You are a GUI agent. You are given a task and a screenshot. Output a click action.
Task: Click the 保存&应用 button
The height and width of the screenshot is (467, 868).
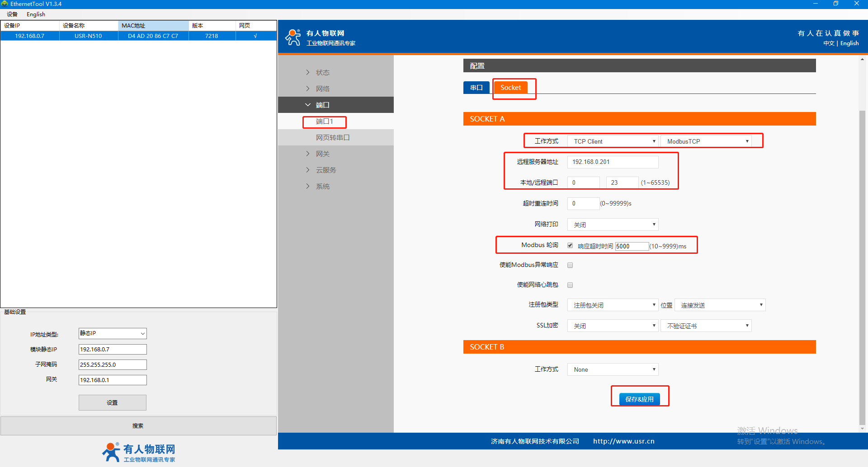click(639, 399)
